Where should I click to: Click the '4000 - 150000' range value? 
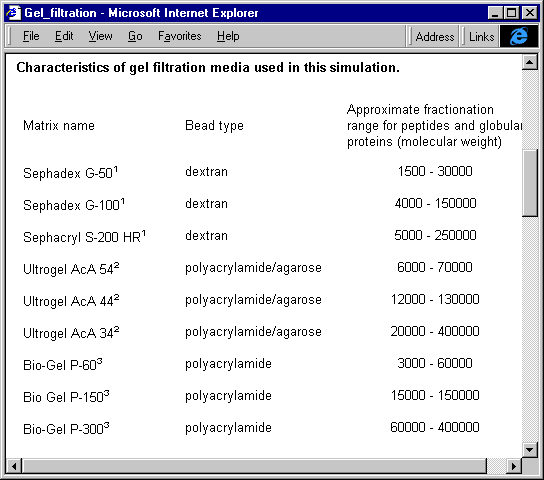pyautogui.click(x=435, y=203)
